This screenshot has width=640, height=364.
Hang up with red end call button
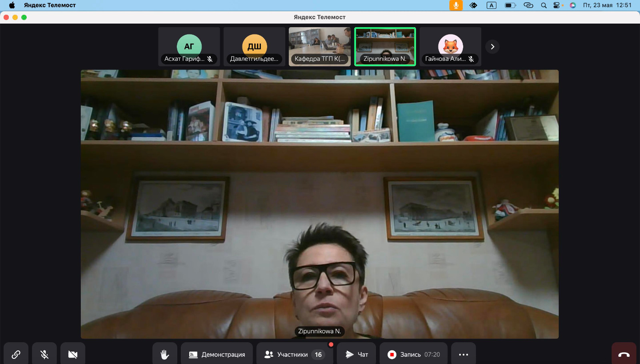(x=624, y=354)
